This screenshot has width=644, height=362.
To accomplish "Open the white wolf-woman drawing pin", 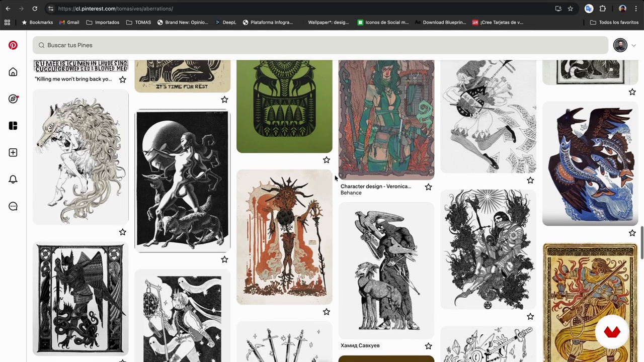I will [80, 157].
